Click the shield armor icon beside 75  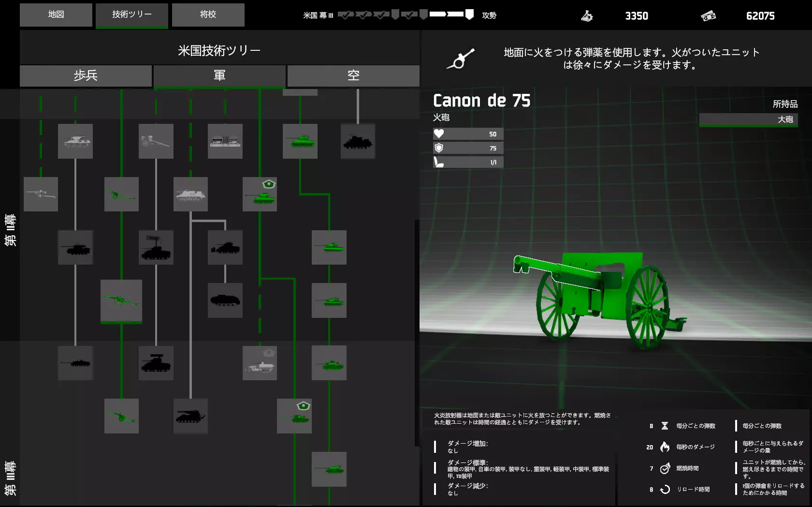[x=439, y=148]
